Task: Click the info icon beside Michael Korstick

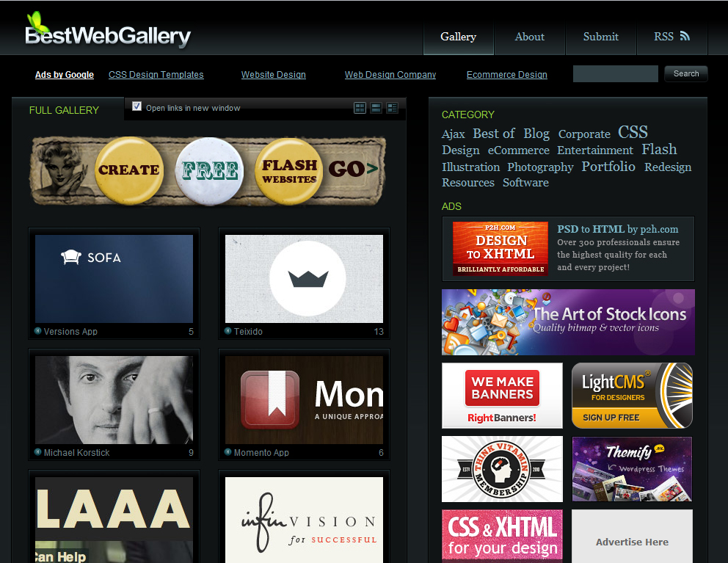Action: click(x=38, y=452)
